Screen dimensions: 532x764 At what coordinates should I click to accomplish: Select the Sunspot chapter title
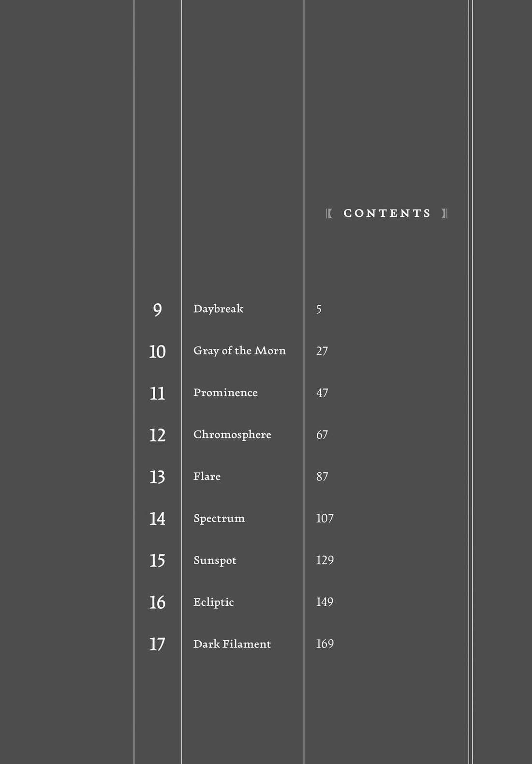(215, 560)
